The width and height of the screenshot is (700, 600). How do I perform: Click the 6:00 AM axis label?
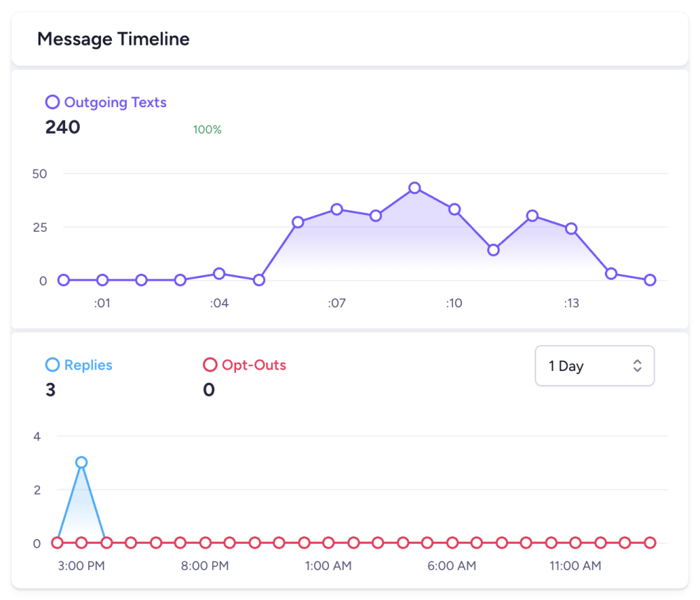pyautogui.click(x=451, y=566)
